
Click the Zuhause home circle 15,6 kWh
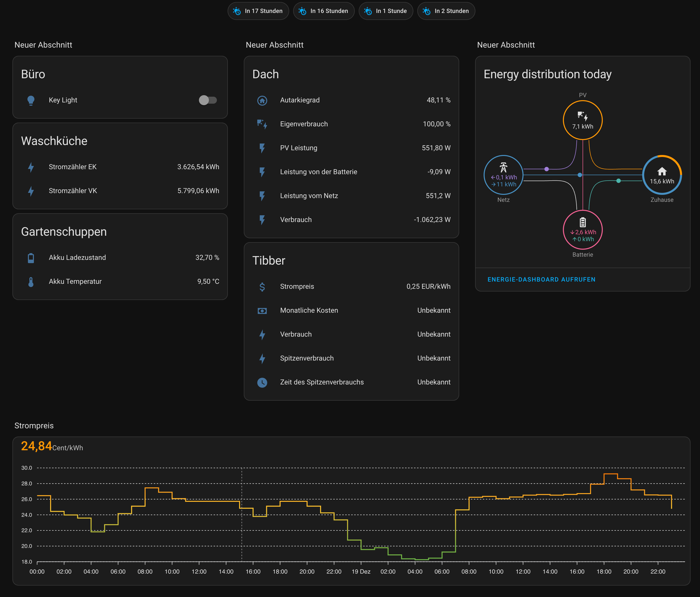click(662, 175)
